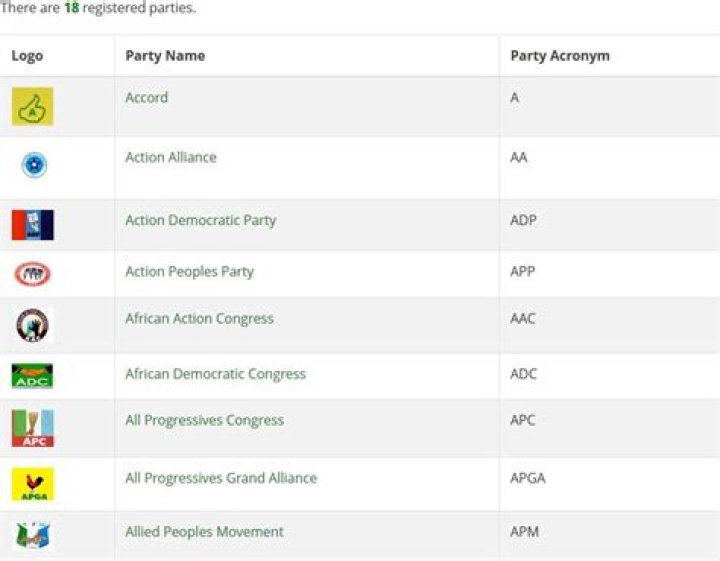Click the Party Acronym column header
The image size is (720, 561).
[559, 56]
